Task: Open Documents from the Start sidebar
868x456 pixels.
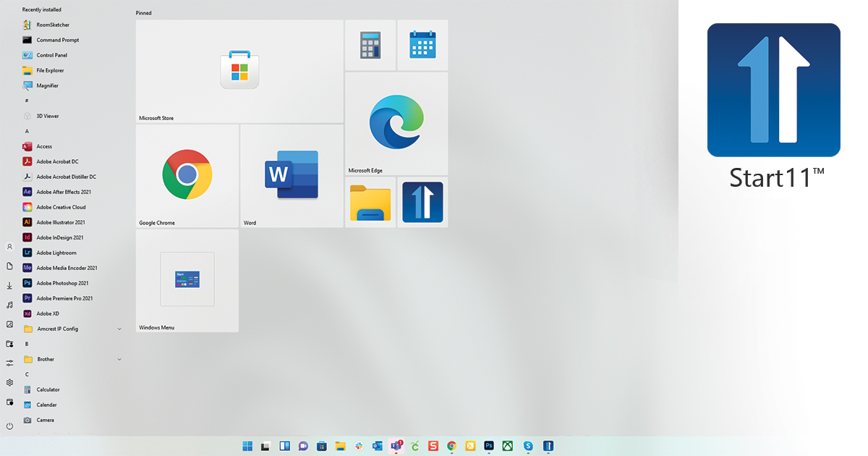Action: [9, 266]
